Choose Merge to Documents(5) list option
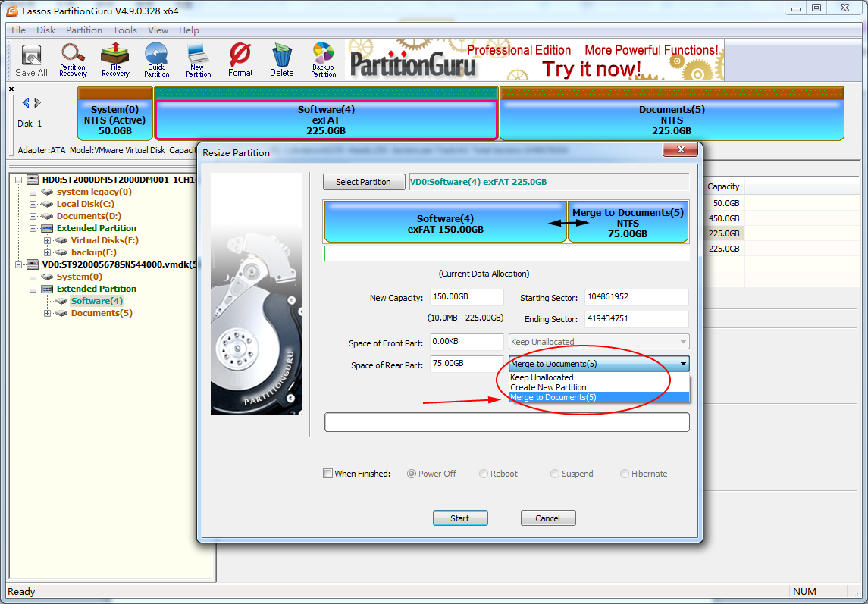The image size is (868, 604). (599, 398)
